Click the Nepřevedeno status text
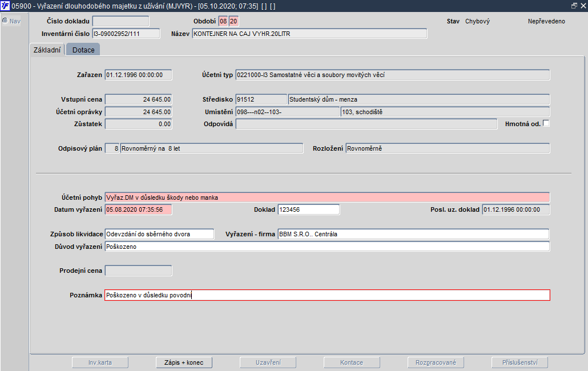 tap(546, 21)
